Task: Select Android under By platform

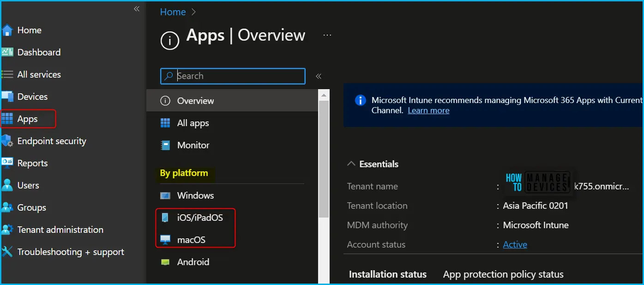Action: pyautogui.click(x=232, y=262)
